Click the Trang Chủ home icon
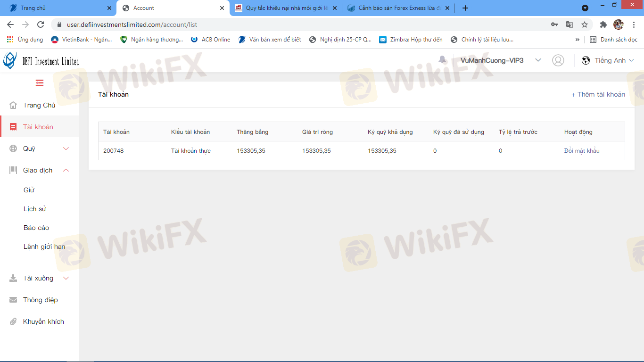The image size is (644, 362). pos(13,105)
